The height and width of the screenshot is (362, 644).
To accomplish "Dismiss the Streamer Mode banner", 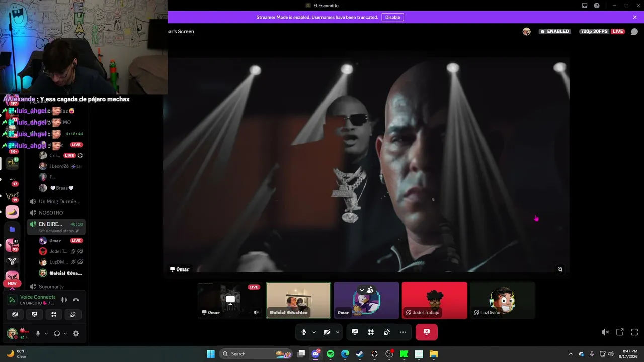I will pyautogui.click(x=635, y=17).
